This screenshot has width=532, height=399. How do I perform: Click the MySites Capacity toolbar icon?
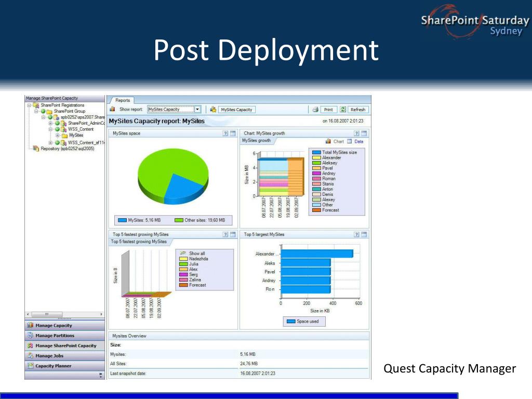(213, 109)
